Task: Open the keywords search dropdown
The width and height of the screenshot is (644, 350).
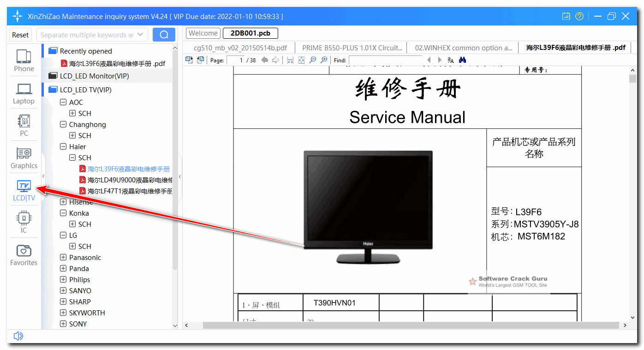Action: 141,35
